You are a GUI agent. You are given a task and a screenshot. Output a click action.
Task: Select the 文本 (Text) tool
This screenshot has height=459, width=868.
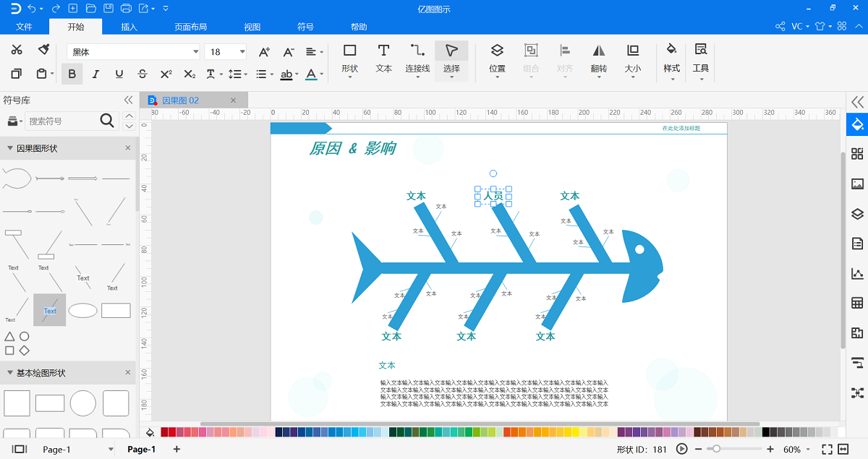tap(383, 58)
